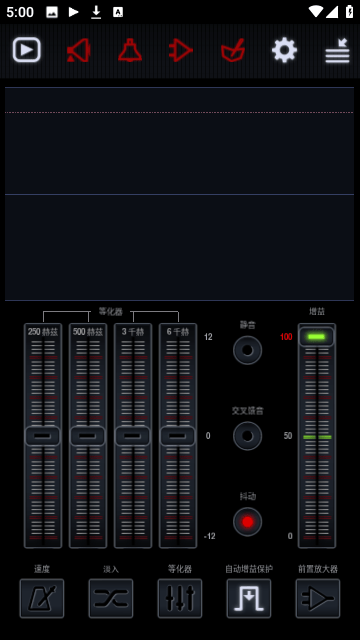This screenshot has height=640, width=360.
Task: Open the now playing screen icon
Action: tap(27, 50)
